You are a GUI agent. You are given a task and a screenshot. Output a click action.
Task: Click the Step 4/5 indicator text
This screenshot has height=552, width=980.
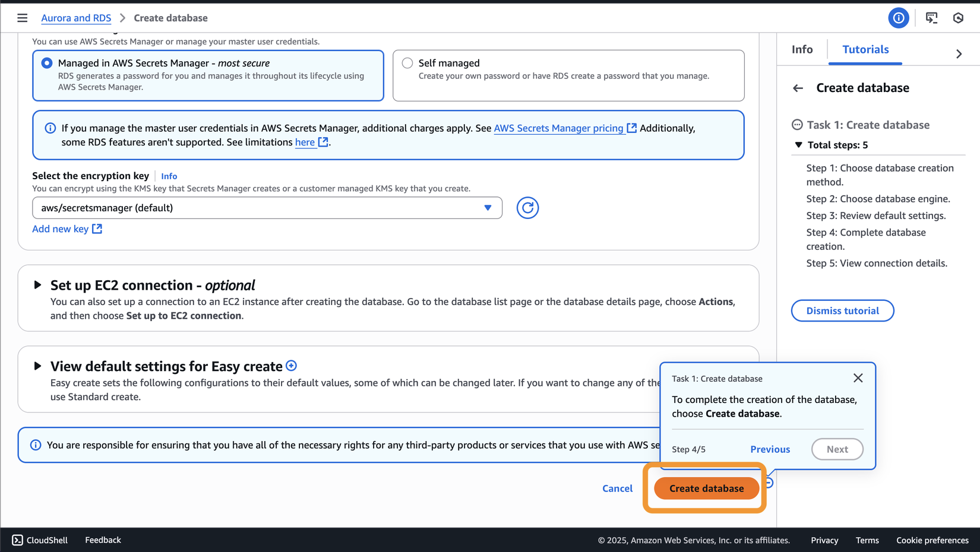pyautogui.click(x=688, y=449)
